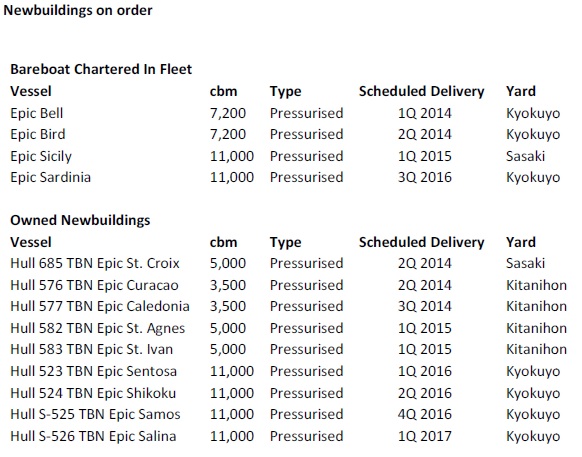Select Hull 524 TBN Epic Shikoku
Screen dimensions: 582x457
[x=93, y=393]
